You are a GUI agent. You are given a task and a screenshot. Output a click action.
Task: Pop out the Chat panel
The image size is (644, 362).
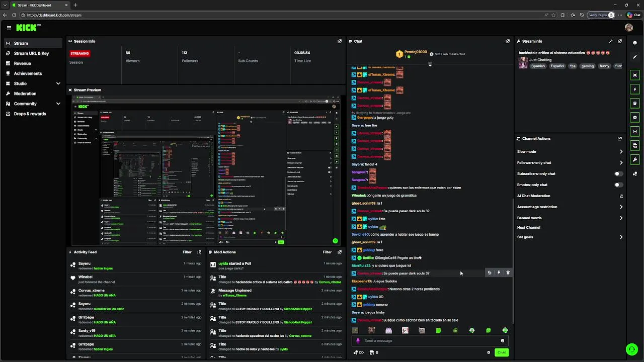(507, 41)
